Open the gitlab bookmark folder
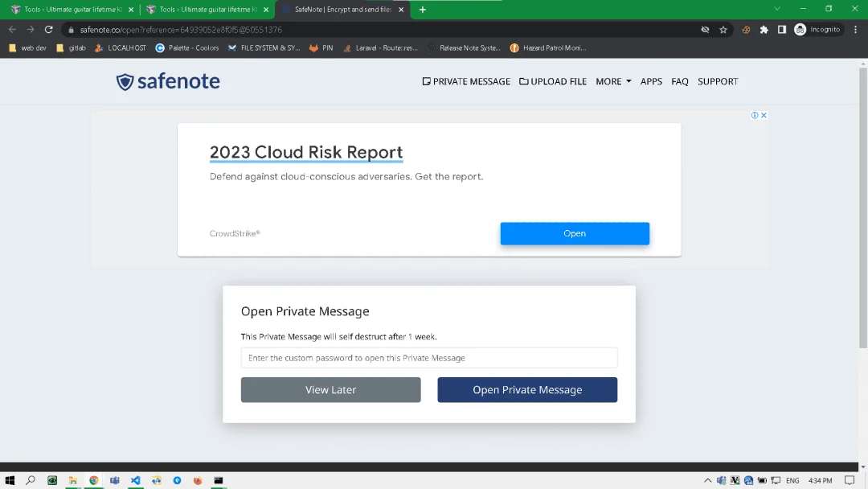The image size is (868, 489). (x=72, y=48)
